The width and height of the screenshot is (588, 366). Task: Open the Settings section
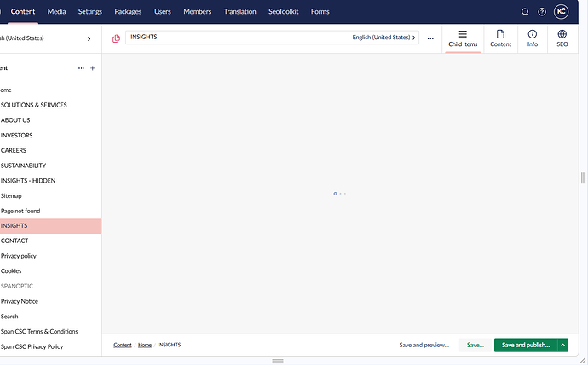click(90, 12)
